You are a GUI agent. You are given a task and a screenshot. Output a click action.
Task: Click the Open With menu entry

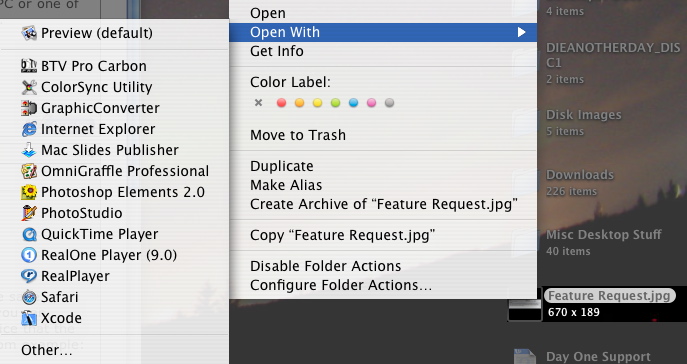tap(383, 32)
